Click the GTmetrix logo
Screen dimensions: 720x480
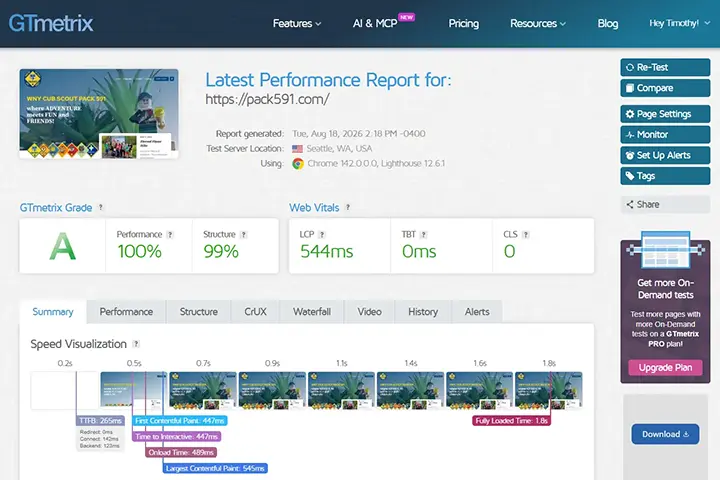(51, 23)
